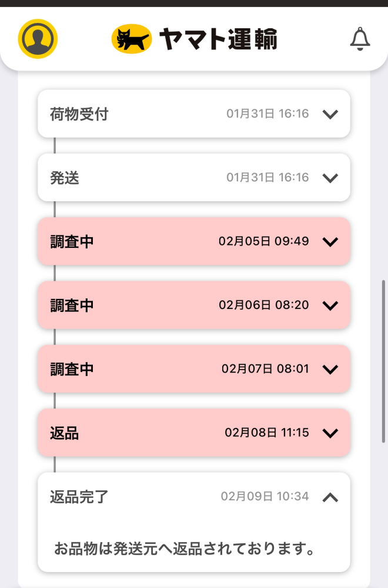The height and width of the screenshot is (588, 388).
Task: Expand the 荷物受付 chevron
Action: [x=330, y=114]
